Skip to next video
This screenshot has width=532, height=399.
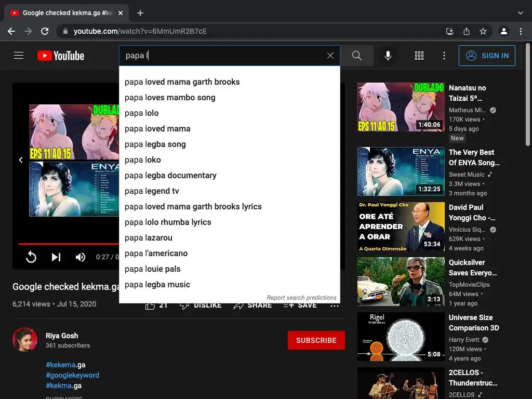(x=56, y=257)
